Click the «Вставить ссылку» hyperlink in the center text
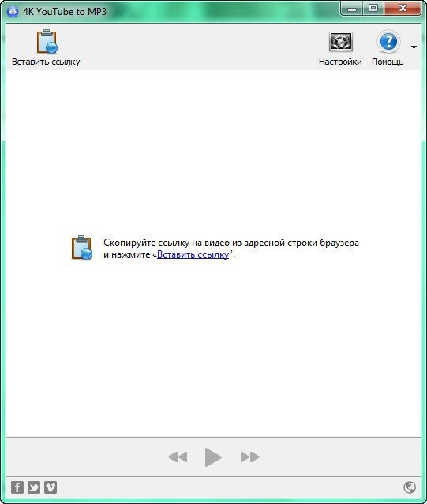 coord(193,254)
